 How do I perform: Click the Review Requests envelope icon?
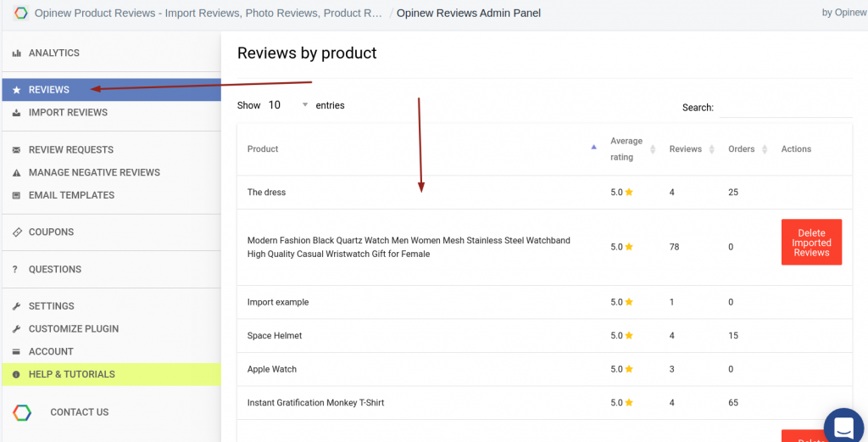click(17, 149)
